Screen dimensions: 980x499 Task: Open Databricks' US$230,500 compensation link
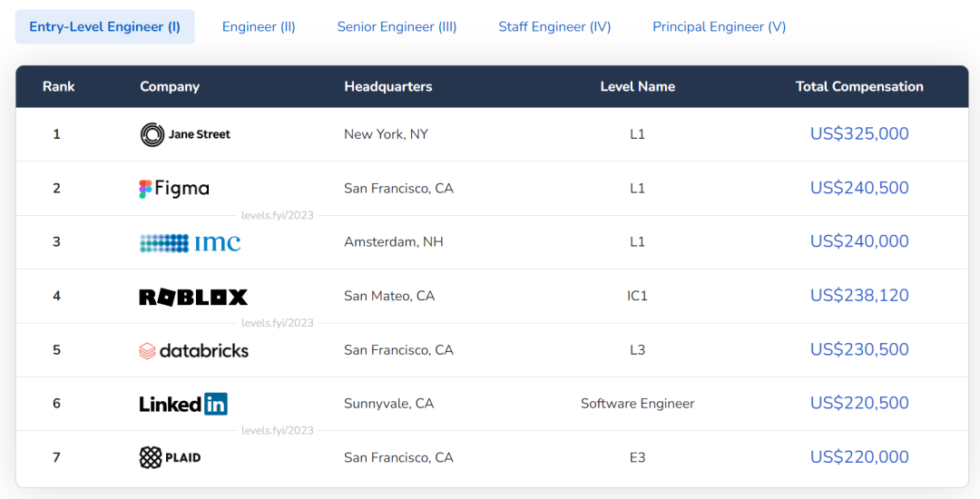[859, 349]
